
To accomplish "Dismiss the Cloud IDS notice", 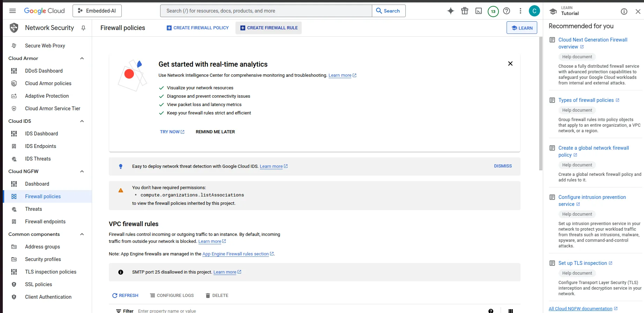I will [x=503, y=166].
